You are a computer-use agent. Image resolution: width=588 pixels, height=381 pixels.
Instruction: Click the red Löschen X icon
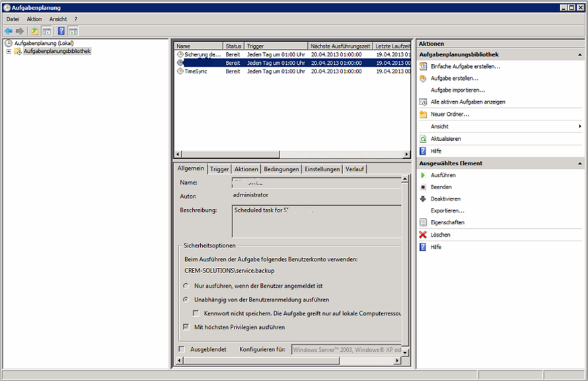[x=423, y=235]
